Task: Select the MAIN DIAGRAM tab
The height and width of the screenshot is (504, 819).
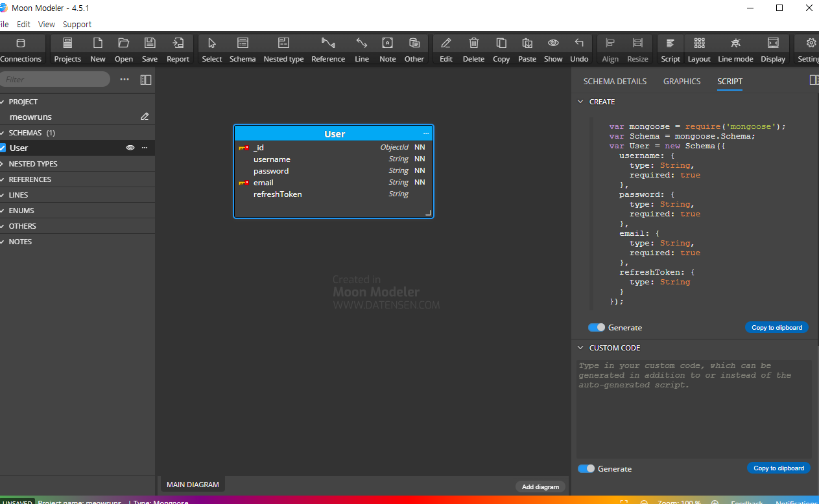Action: pyautogui.click(x=193, y=485)
